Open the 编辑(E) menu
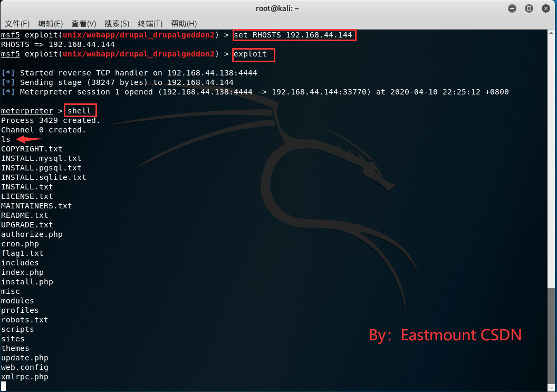This screenshot has width=557, height=392. click(51, 24)
